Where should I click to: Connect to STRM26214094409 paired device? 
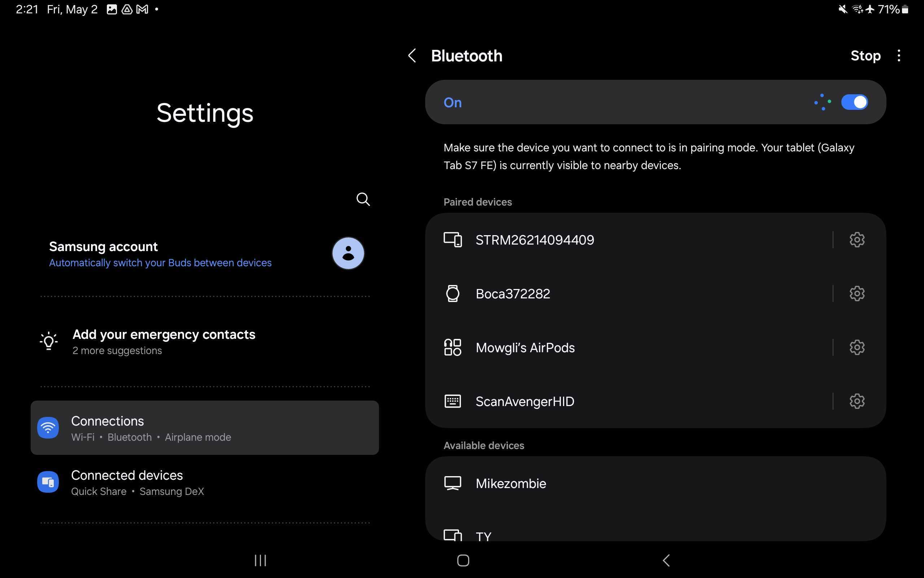pos(628,240)
